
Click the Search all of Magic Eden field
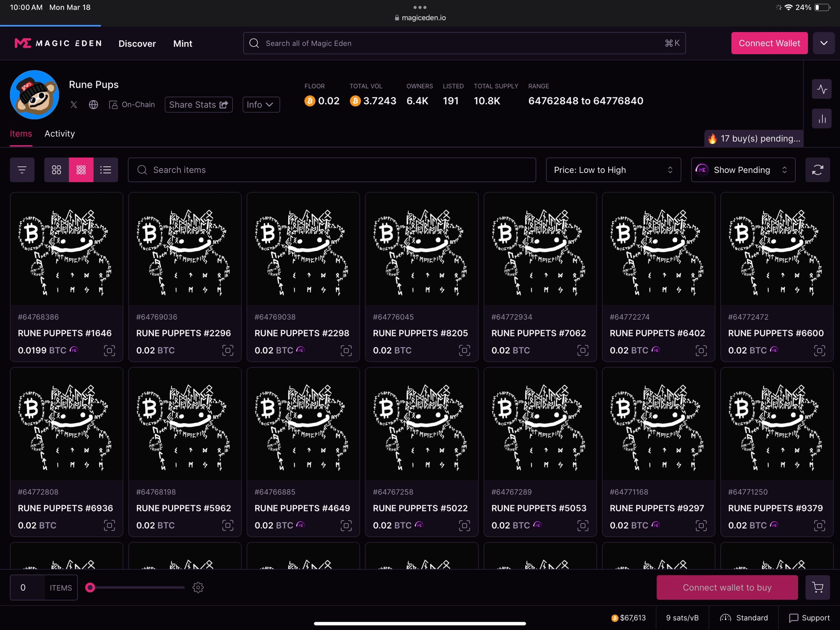click(x=464, y=43)
